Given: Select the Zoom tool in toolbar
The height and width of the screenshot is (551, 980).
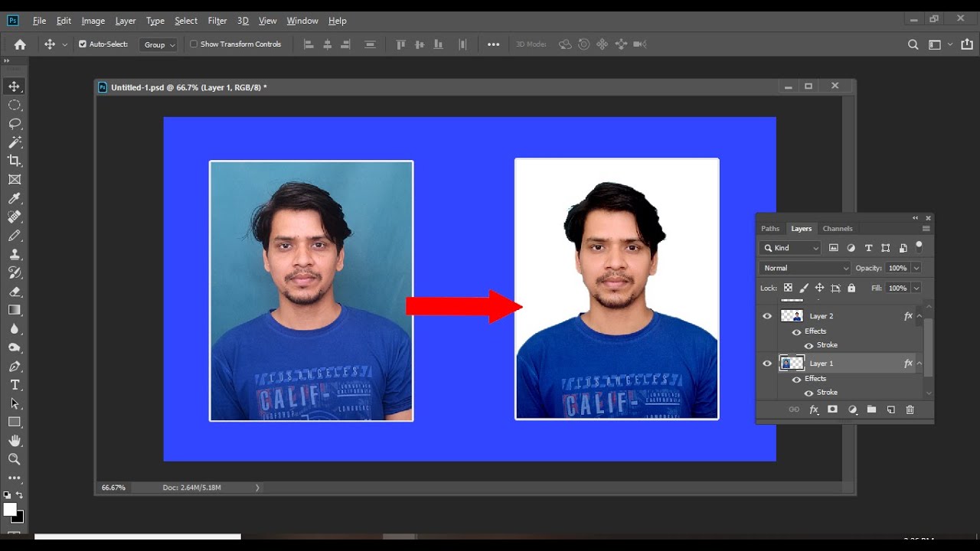Looking at the screenshot, I should pos(15,459).
